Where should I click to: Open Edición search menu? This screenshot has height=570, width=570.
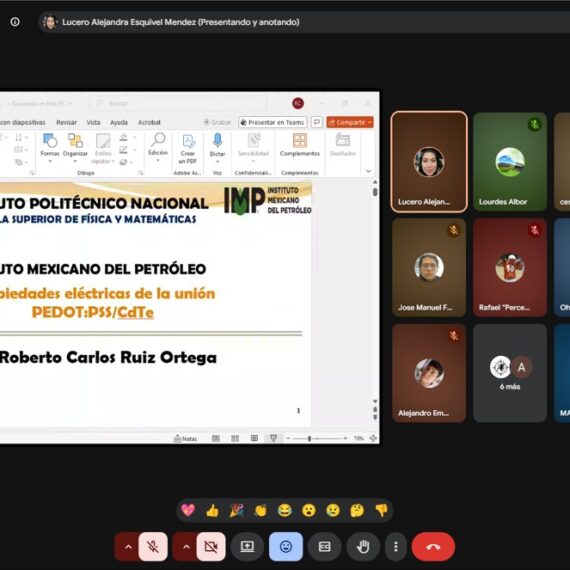click(x=158, y=146)
